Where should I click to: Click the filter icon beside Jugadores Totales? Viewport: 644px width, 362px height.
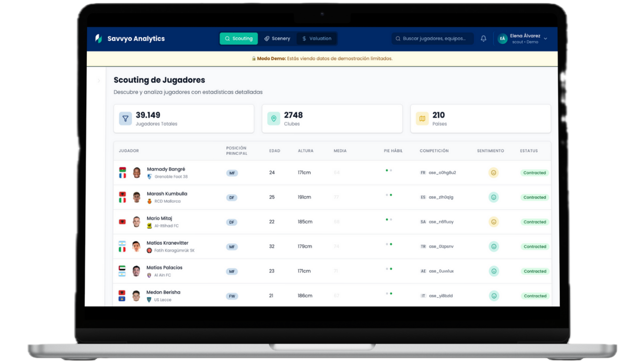click(x=125, y=119)
